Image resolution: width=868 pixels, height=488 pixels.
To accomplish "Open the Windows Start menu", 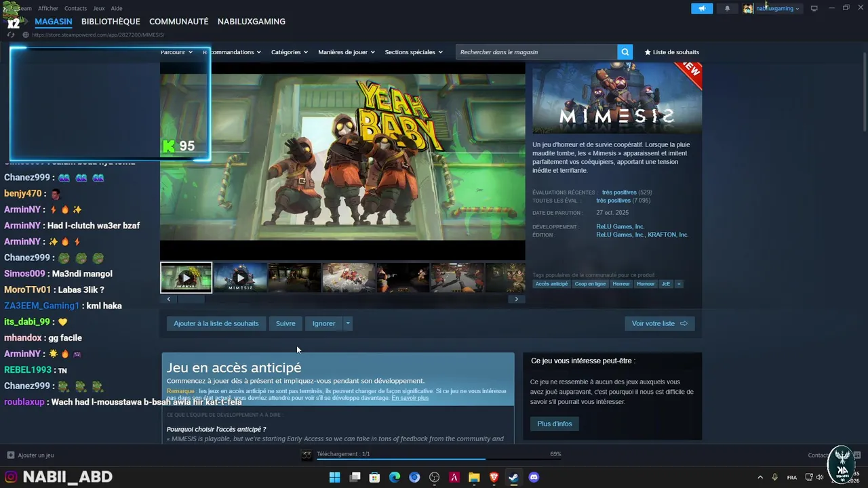I will point(334,477).
